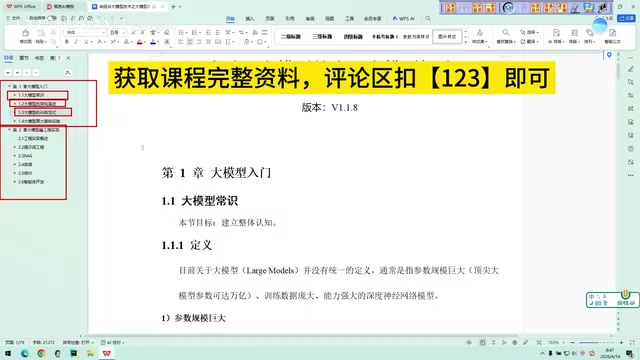Viewport: 640px width, 360px height.
Task: Expand the styles gallery more arrow
Action: coord(465,42)
